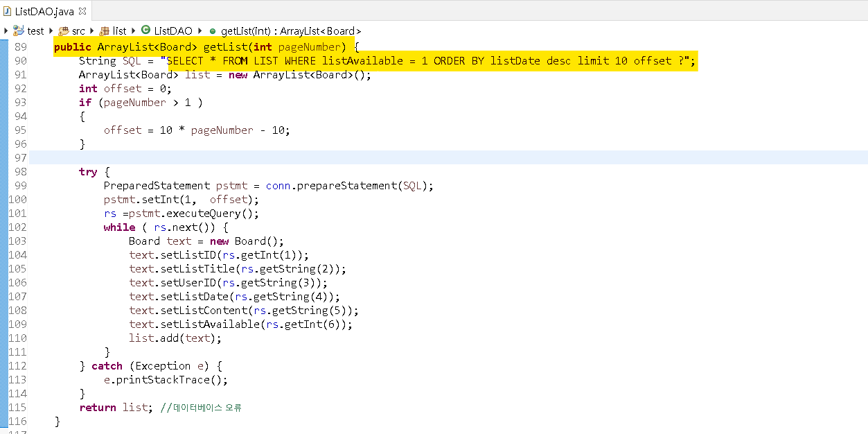
Task: Open the getList(int) : ArrayList<Board> breadcrumb
Action: click(x=291, y=31)
